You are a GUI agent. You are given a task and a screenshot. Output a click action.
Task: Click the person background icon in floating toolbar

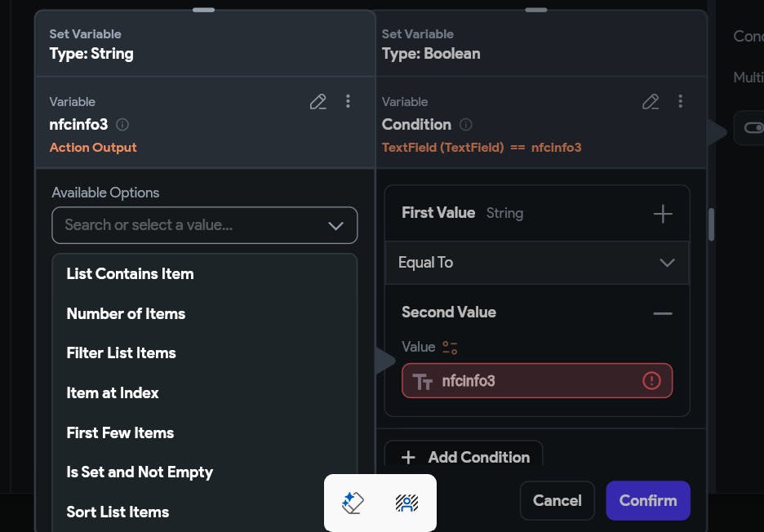(x=406, y=503)
